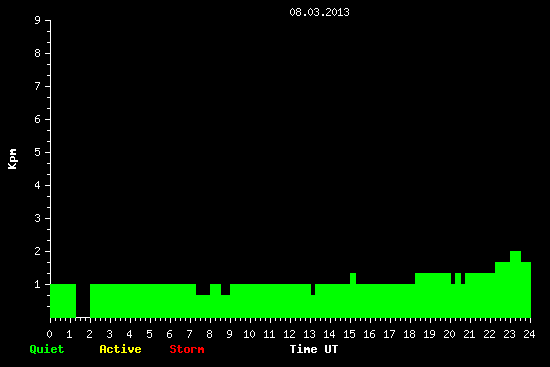This screenshot has height=367, width=550.
Task: Click the hour 18 tick label
Action: (409, 334)
